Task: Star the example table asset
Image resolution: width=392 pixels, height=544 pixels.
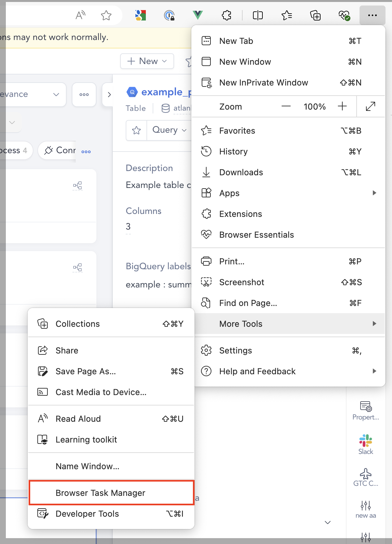Action: [136, 130]
